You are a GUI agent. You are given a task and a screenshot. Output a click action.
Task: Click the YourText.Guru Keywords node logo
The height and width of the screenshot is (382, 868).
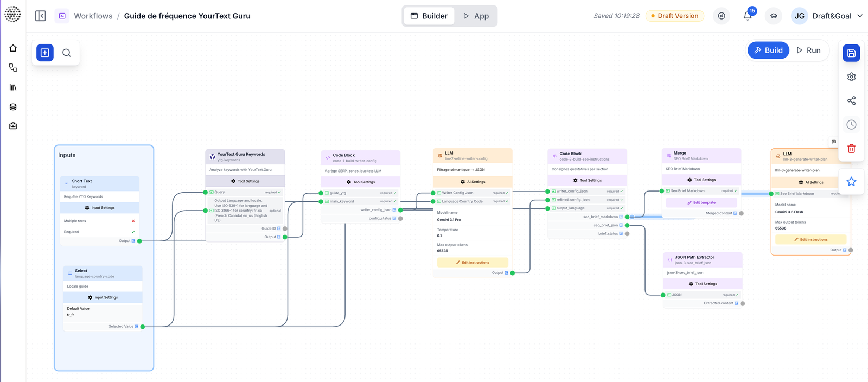212,157
